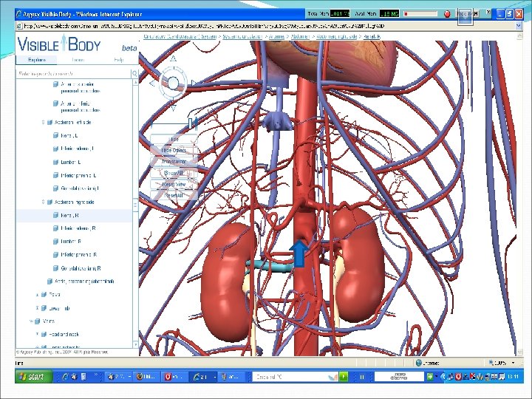This screenshot has height=399, width=532.
Task: Click tree panel scrollbar down arrow
Action: (136, 344)
